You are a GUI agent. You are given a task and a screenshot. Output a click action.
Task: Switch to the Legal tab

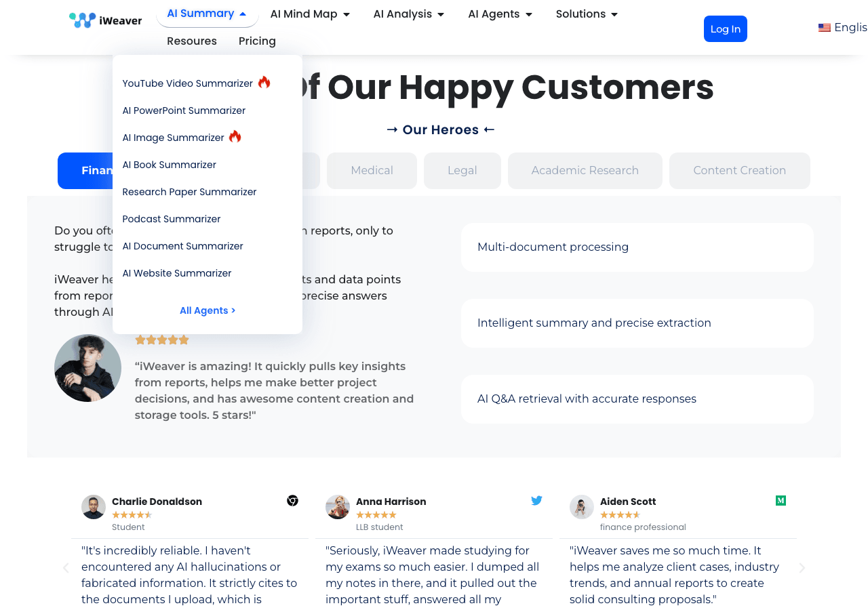[x=462, y=171]
